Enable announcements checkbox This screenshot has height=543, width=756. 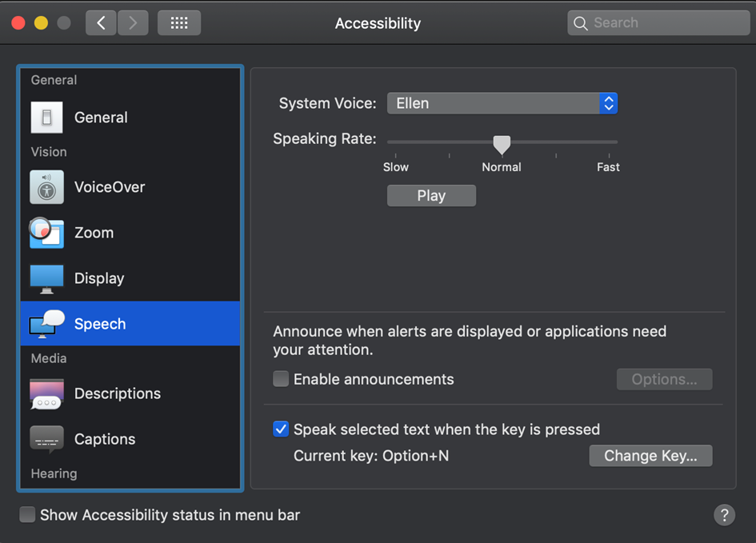pos(281,379)
